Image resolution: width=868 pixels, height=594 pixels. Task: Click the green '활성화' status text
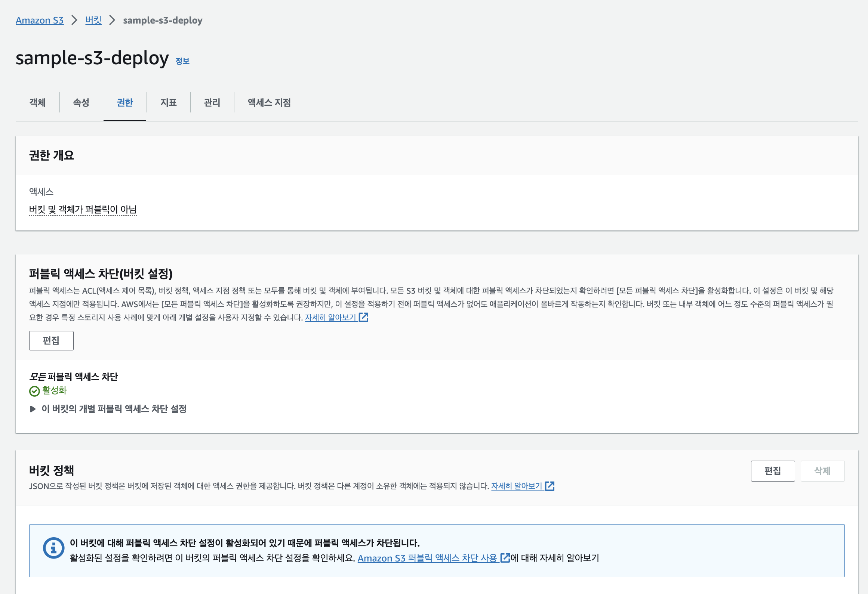tap(55, 390)
